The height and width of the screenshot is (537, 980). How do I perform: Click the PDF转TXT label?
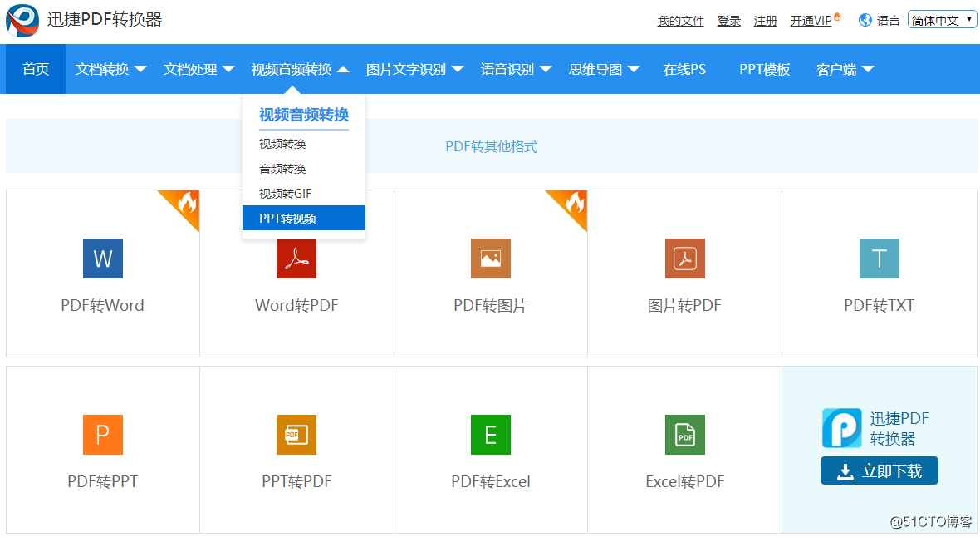click(879, 305)
